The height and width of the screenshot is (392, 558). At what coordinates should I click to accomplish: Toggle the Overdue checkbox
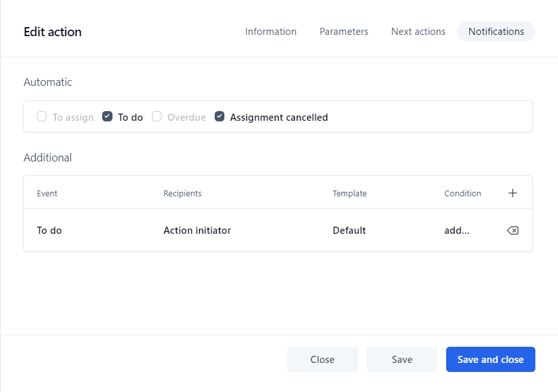(156, 117)
